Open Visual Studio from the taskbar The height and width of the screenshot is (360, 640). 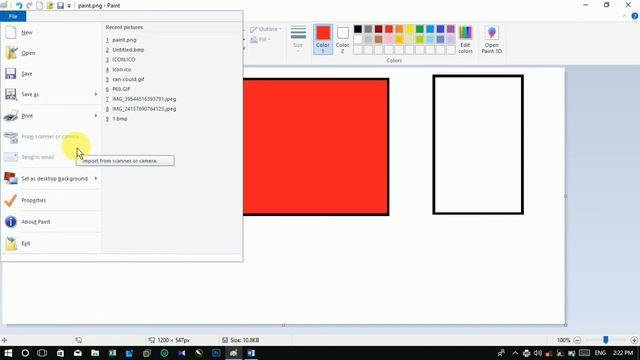pos(182,353)
